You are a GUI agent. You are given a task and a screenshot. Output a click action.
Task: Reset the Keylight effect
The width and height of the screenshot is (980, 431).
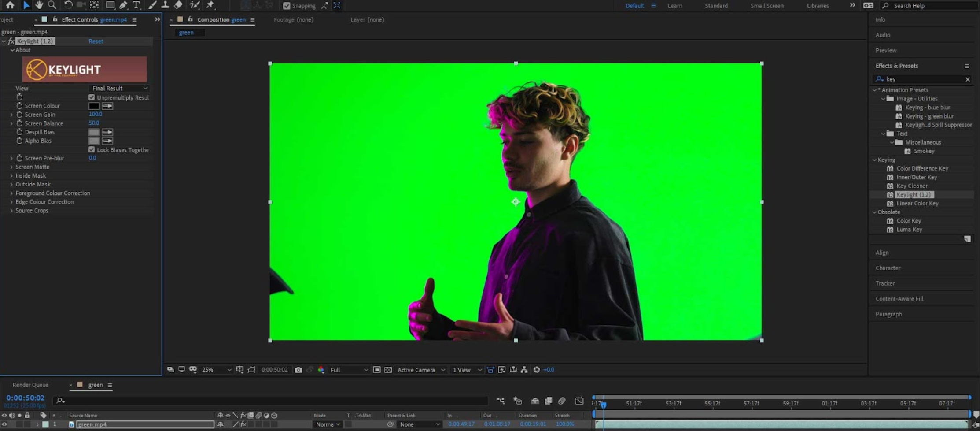coord(96,41)
